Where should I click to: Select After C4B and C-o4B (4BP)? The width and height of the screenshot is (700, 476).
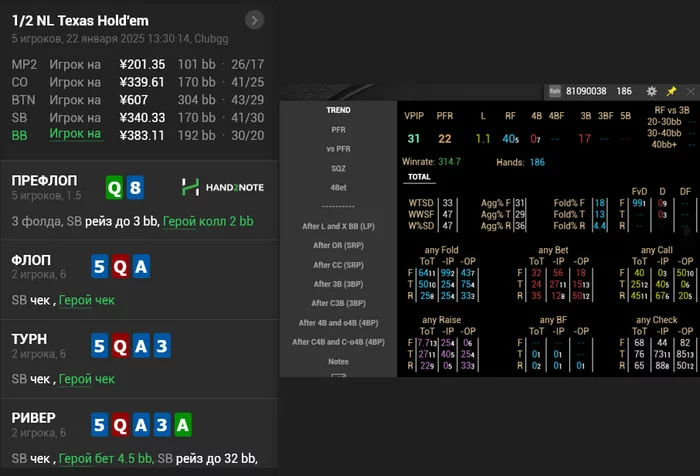tap(338, 342)
